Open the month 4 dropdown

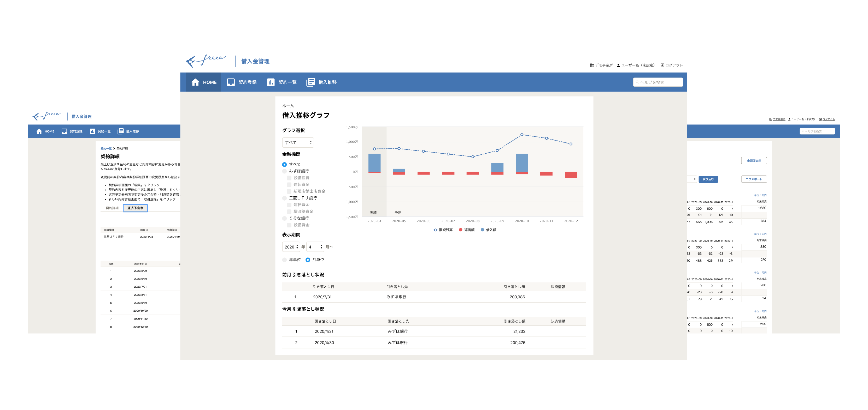tap(315, 247)
